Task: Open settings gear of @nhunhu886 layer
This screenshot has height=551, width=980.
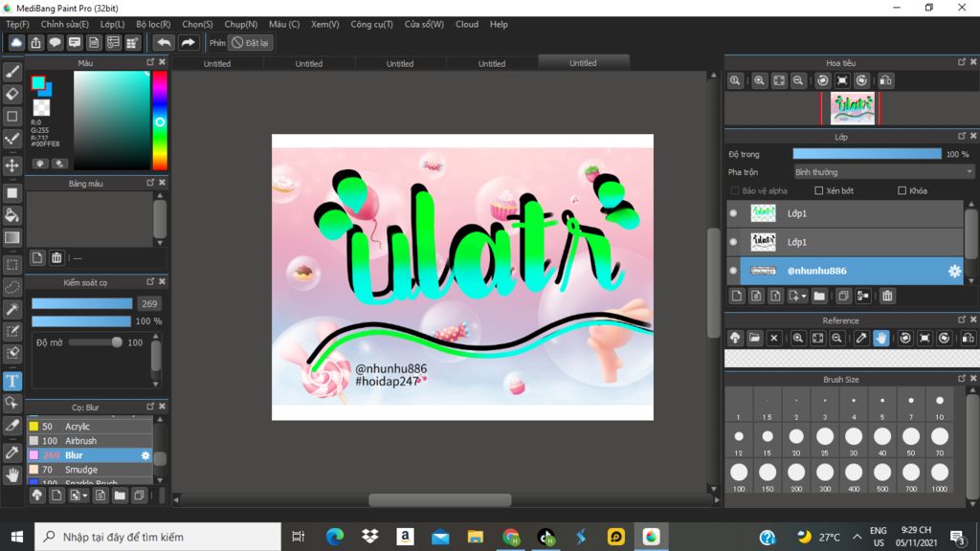Action: coord(954,271)
